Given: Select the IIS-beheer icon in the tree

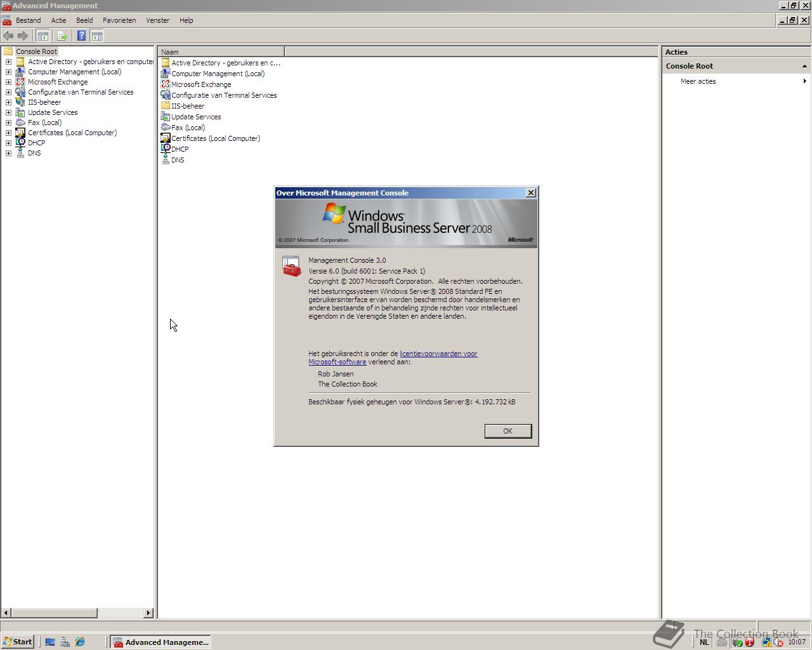Looking at the screenshot, I should [x=20, y=102].
